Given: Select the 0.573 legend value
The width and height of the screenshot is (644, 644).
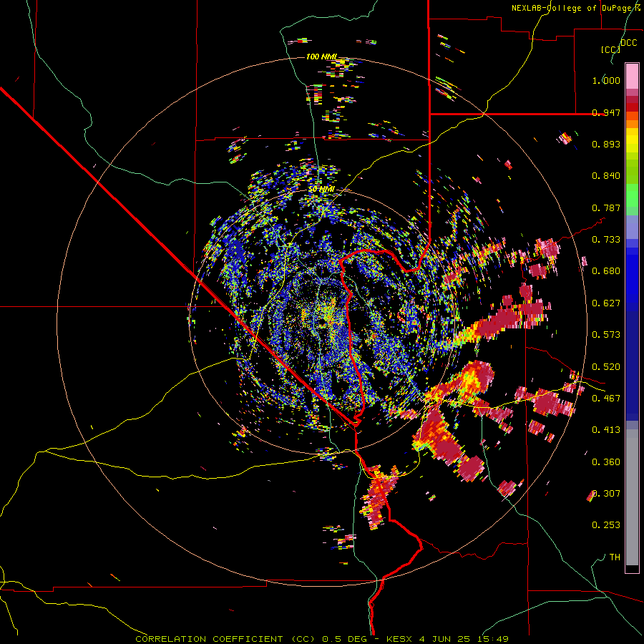Looking at the screenshot, I should (606, 335).
